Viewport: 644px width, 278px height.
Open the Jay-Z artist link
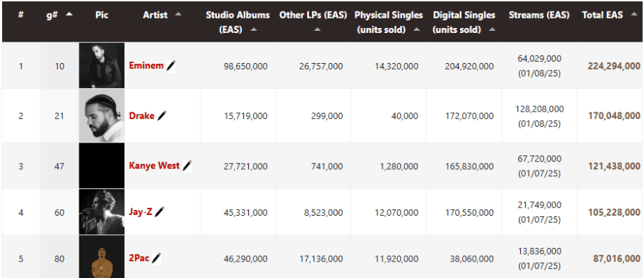pos(141,212)
